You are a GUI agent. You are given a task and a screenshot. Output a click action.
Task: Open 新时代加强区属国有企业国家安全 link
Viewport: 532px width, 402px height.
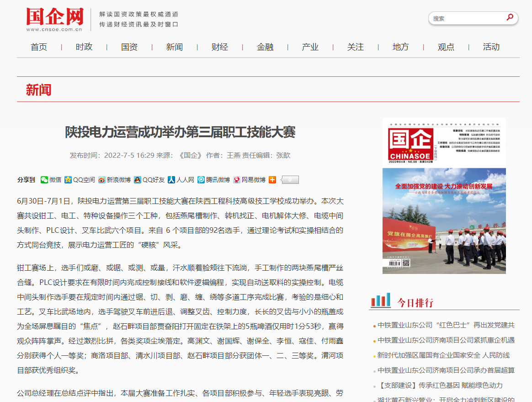coord(443,355)
